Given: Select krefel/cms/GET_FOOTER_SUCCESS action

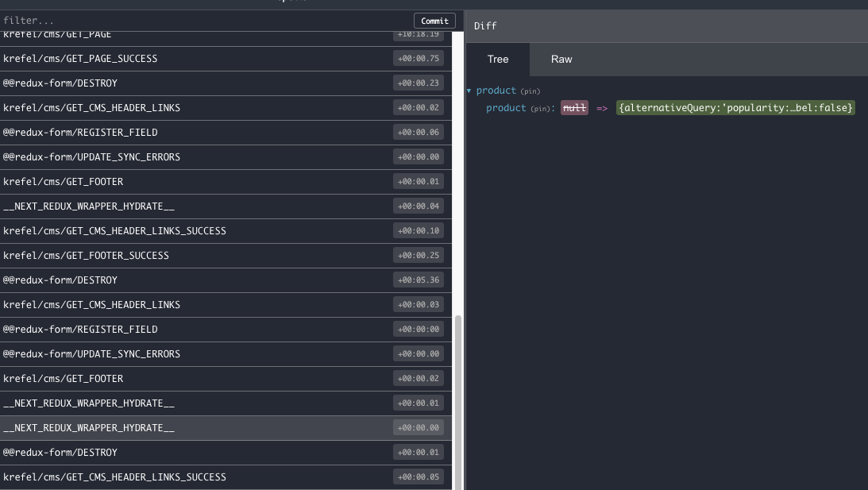Looking at the screenshot, I should pyautogui.click(x=226, y=256).
